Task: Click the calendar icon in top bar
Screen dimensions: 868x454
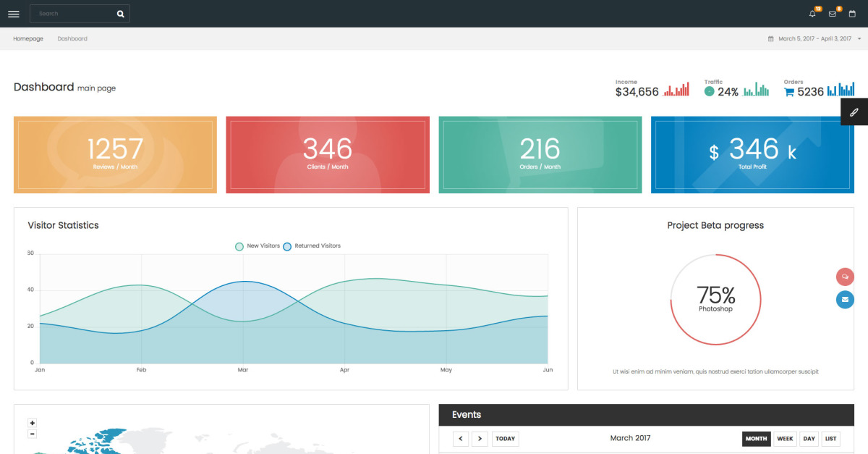Action: point(852,14)
